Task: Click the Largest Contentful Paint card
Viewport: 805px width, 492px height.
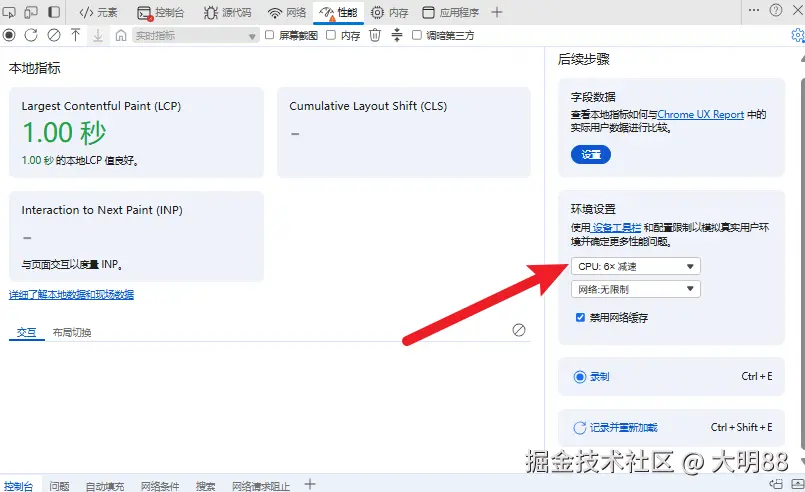Action: (137, 133)
